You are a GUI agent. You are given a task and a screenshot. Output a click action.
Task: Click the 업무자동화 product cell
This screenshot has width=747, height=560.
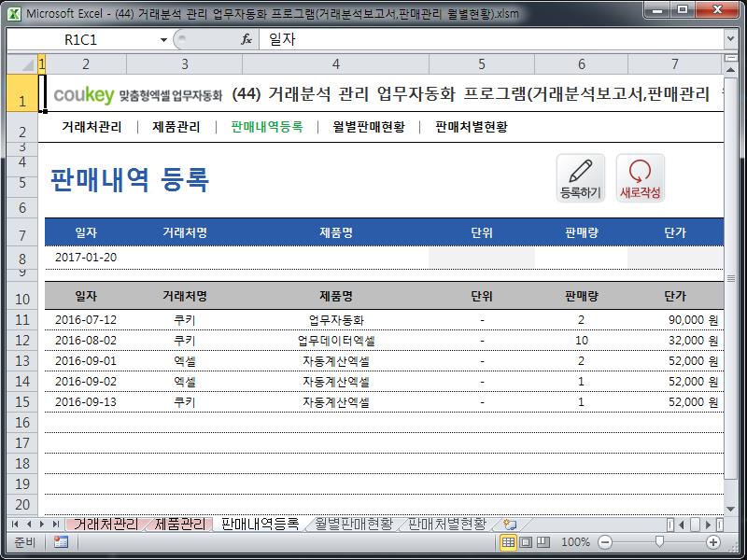click(336, 320)
